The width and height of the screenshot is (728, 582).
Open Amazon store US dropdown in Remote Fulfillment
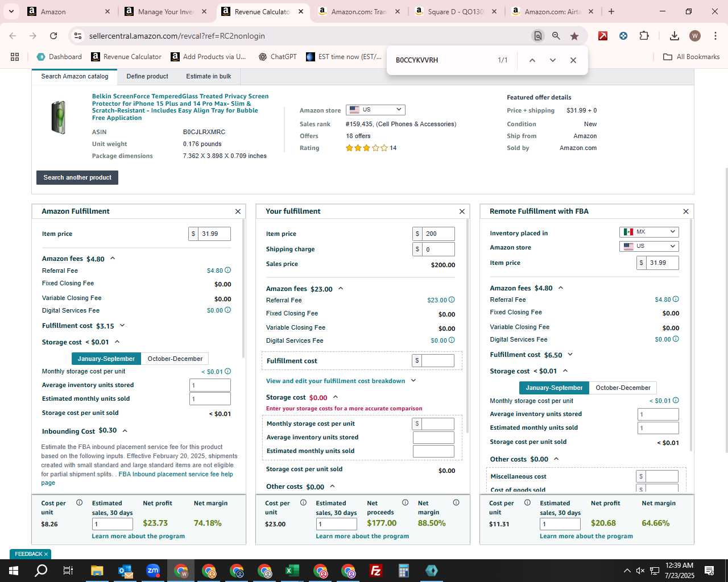(649, 246)
